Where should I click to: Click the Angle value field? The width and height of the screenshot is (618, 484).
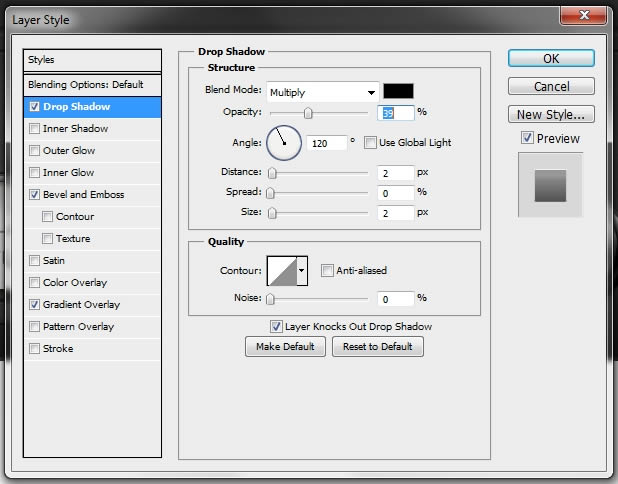[x=327, y=143]
